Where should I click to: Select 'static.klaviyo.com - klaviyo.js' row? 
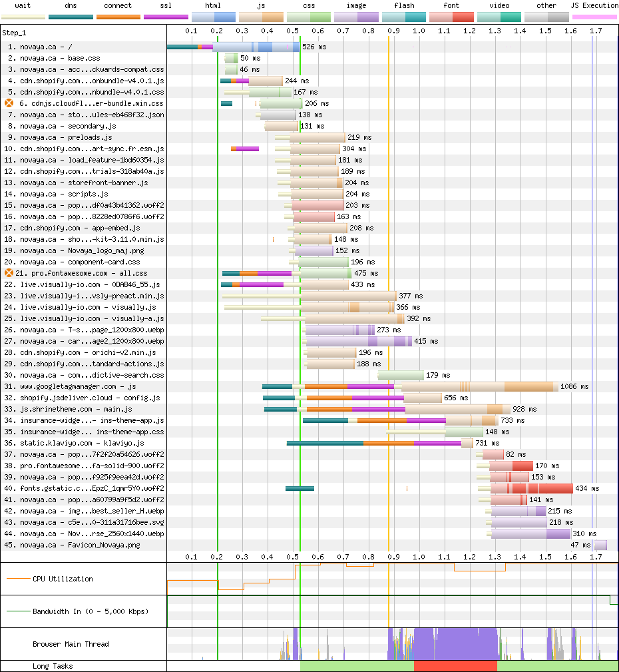pos(74,443)
